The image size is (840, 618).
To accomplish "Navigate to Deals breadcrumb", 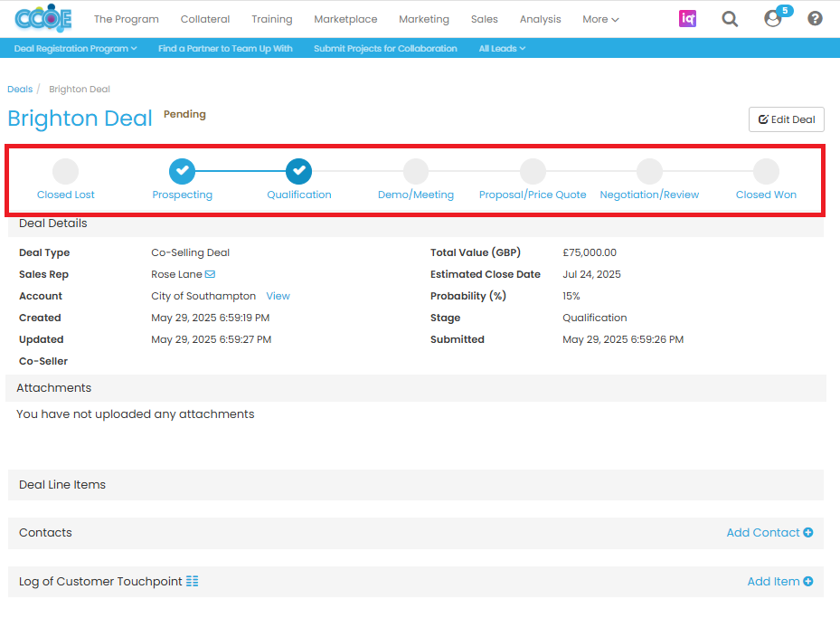I will pos(20,90).
